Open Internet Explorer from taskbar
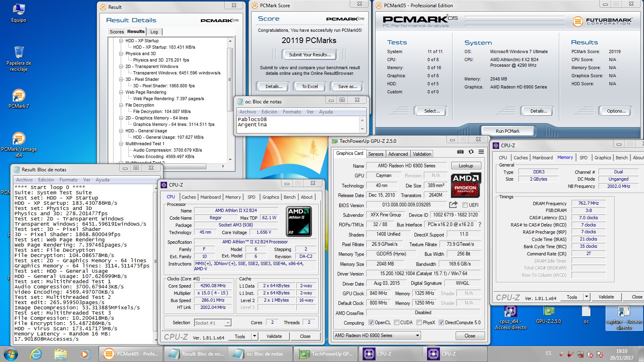This screenshot has height=362, width=644. point(36,354)
